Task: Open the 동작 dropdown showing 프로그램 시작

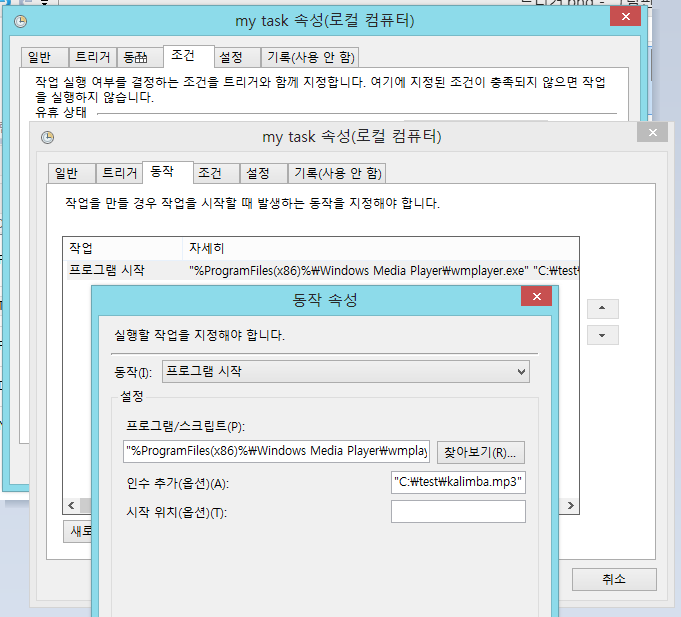Action: (345, 372)
